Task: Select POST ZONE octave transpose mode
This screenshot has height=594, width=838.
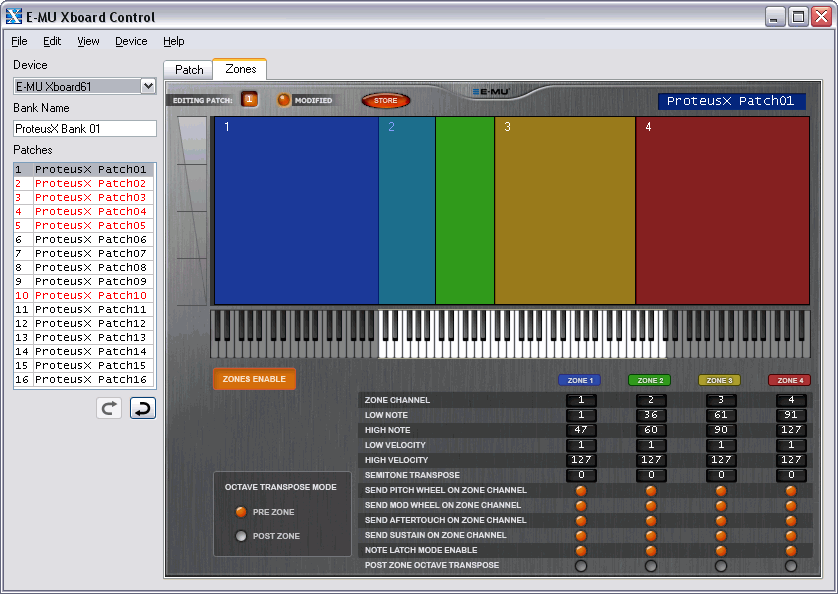Action: coord(241,536)
